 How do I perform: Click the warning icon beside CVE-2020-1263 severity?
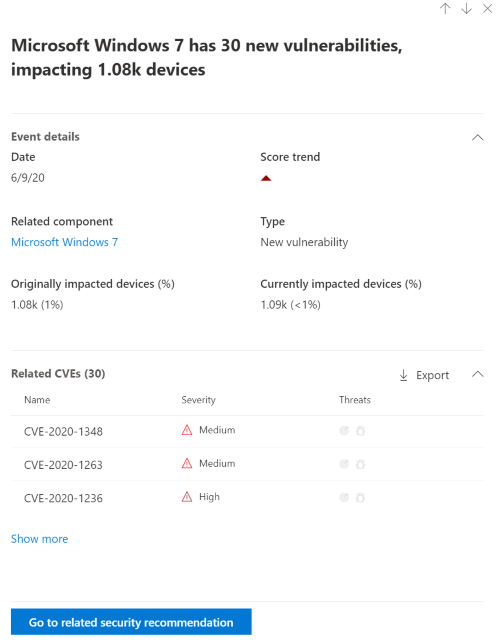[187, 463]
